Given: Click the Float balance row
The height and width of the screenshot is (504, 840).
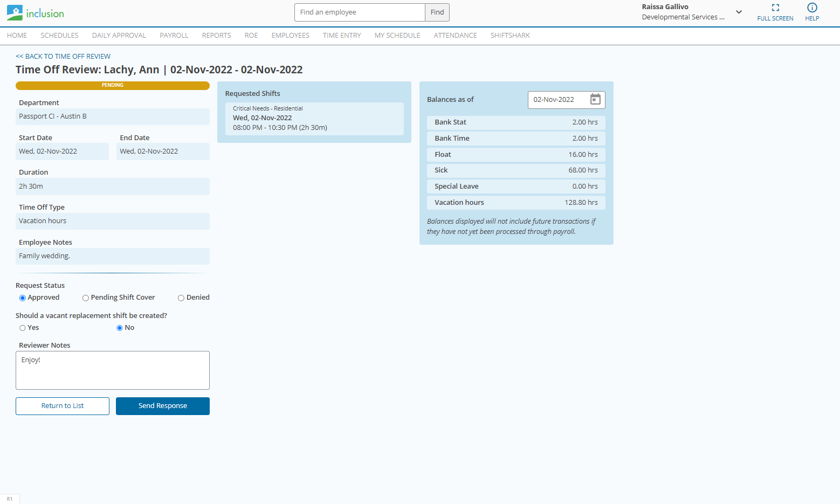Looking at the screenshot, I should 516,155.
